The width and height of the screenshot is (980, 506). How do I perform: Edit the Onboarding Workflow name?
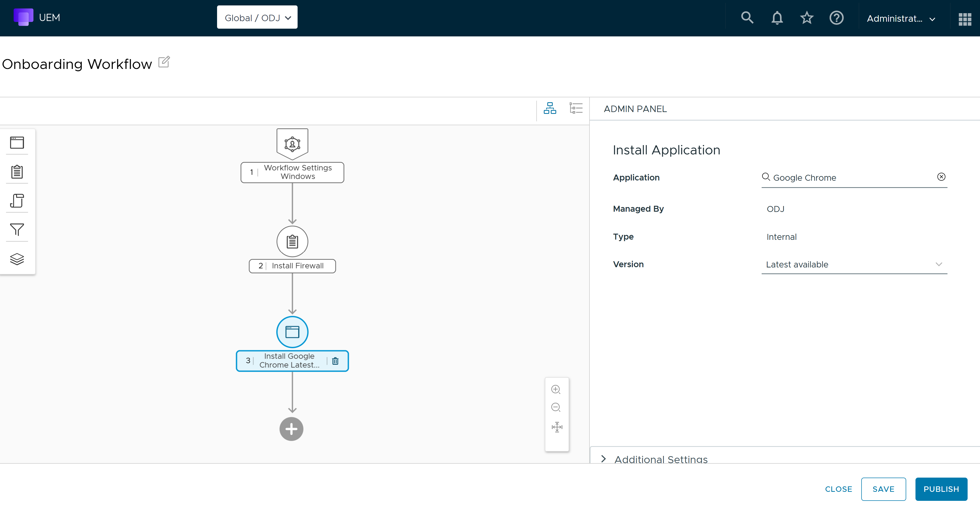[164, 62]
